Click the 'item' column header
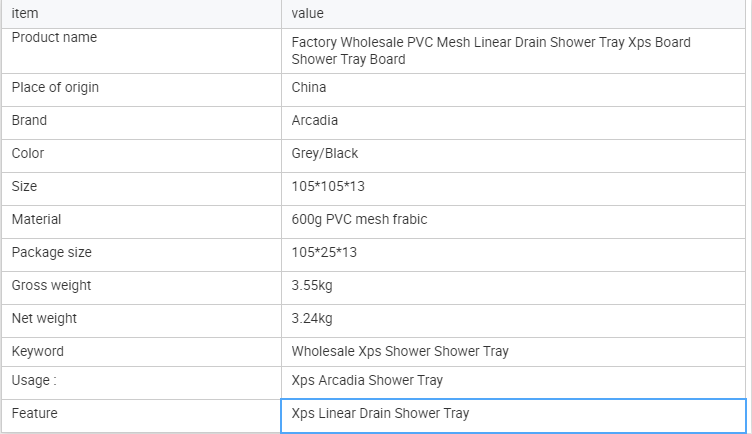The width and height of the screenshot is (752, 434). (25, 13)
